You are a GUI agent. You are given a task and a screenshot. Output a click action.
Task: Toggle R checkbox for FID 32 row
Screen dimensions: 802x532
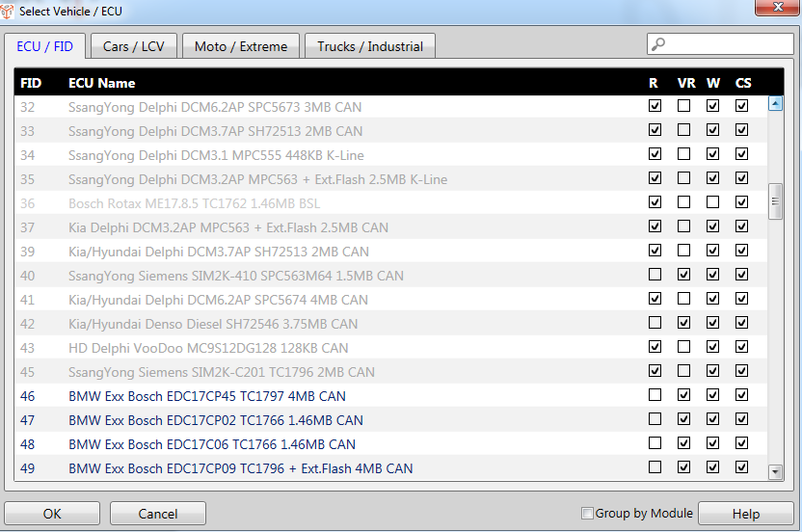(x=655, y=106)
